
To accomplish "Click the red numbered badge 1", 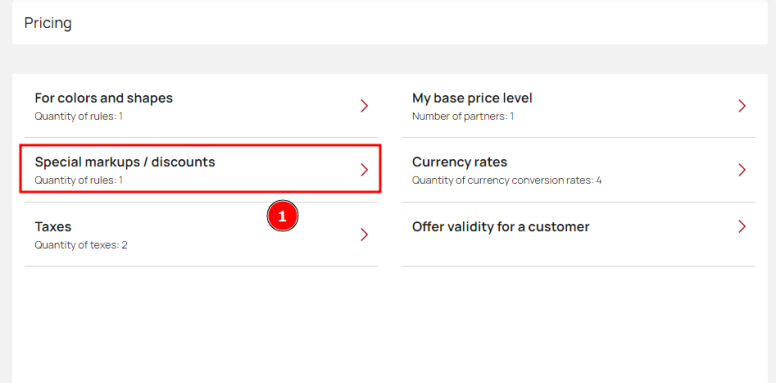I will 283,216.
